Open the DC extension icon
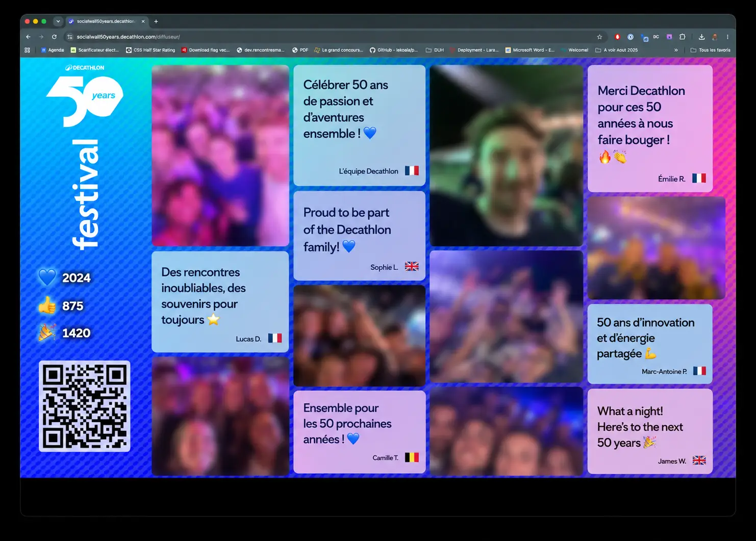Screen dimensions: 756x541 [656, 37]
